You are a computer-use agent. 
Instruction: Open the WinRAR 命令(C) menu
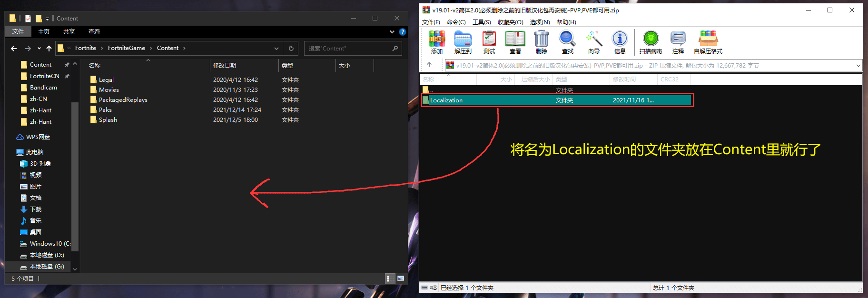click(x=456, y=22)
